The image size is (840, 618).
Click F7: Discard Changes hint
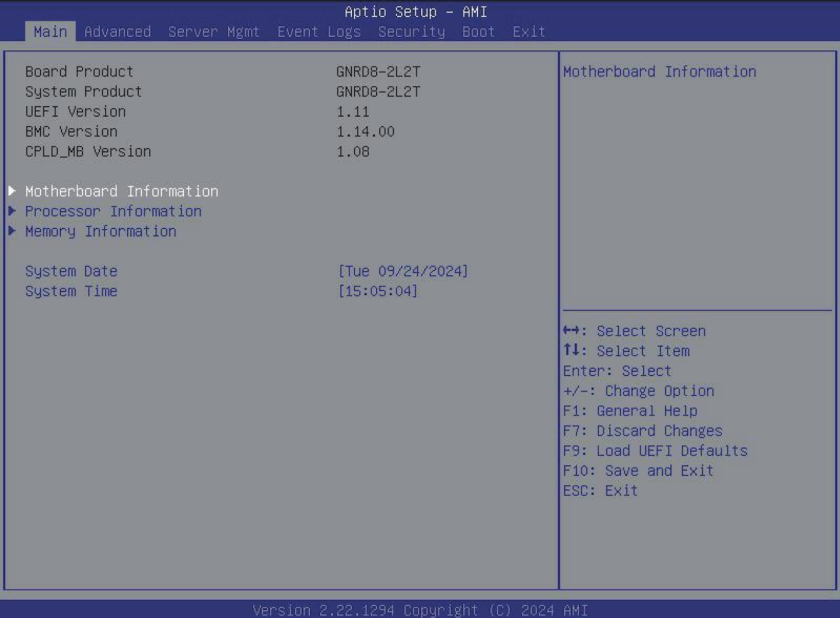click(x=643, y=431)
